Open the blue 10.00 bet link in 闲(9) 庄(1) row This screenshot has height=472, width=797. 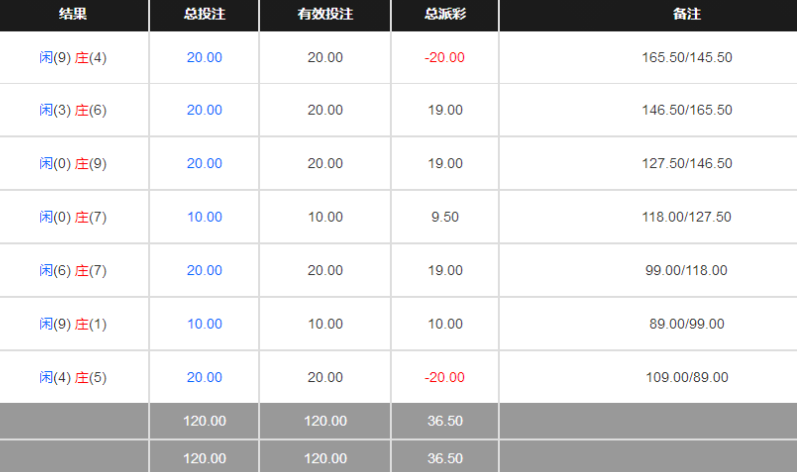[204, 324]
